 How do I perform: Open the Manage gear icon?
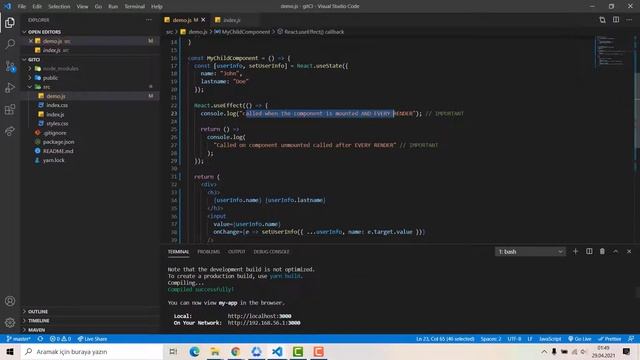(x=10, y=323)
